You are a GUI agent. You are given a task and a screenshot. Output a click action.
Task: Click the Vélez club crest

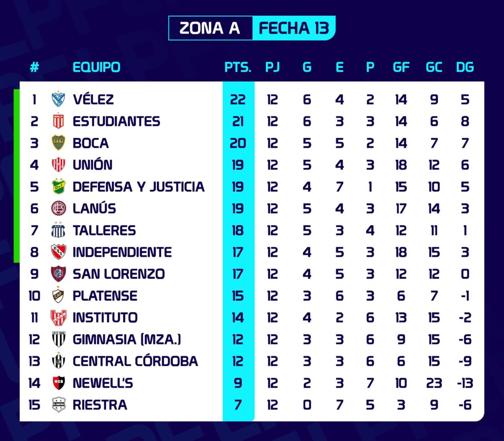(59, 100)
